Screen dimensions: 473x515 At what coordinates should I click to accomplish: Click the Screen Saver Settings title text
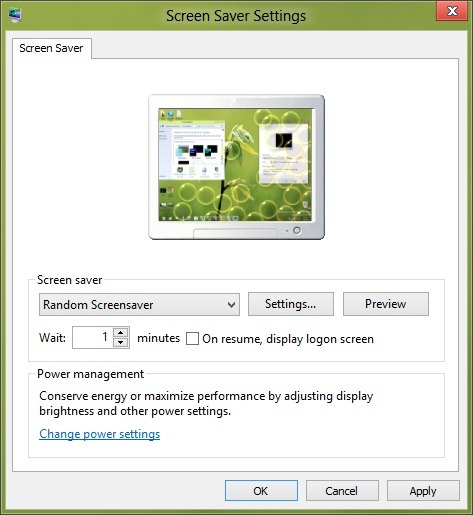(236, 16)
